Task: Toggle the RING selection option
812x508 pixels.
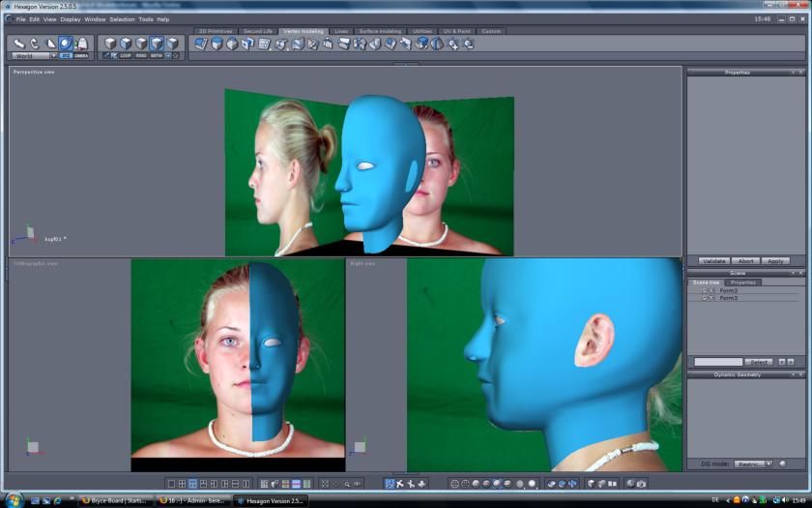Action: tap(141, 55)
